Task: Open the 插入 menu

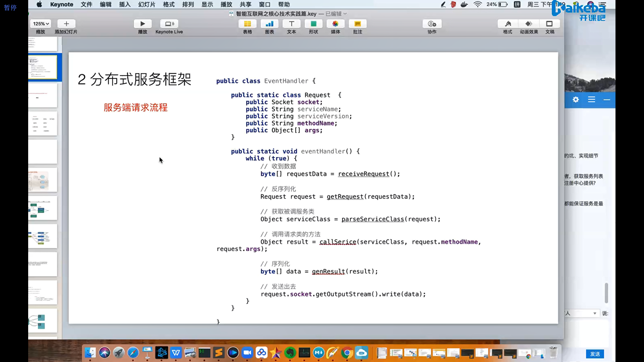Action: (x=124, y=4)
